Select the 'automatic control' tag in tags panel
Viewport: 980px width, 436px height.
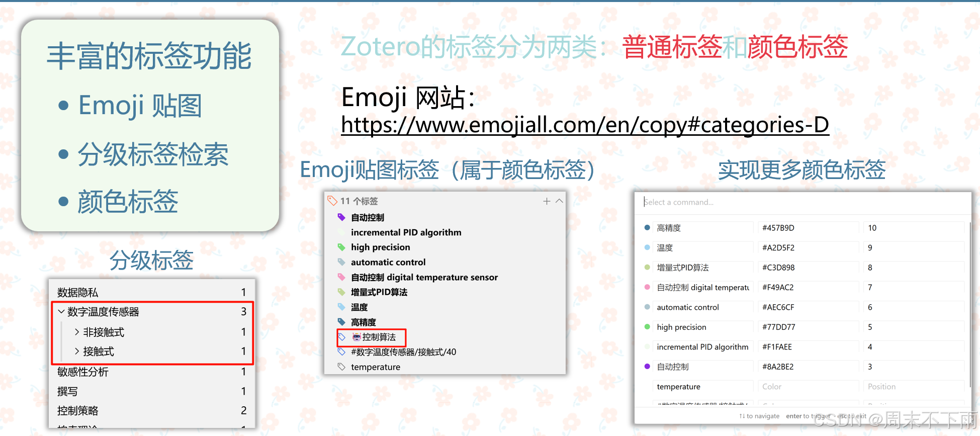click(388, 262)
